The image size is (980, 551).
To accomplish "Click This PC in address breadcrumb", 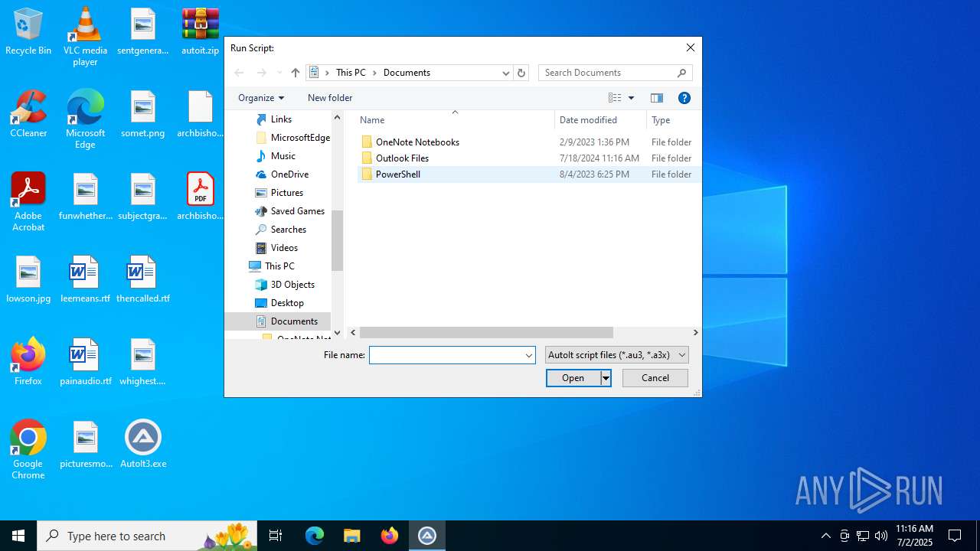I will click(351, 73).
